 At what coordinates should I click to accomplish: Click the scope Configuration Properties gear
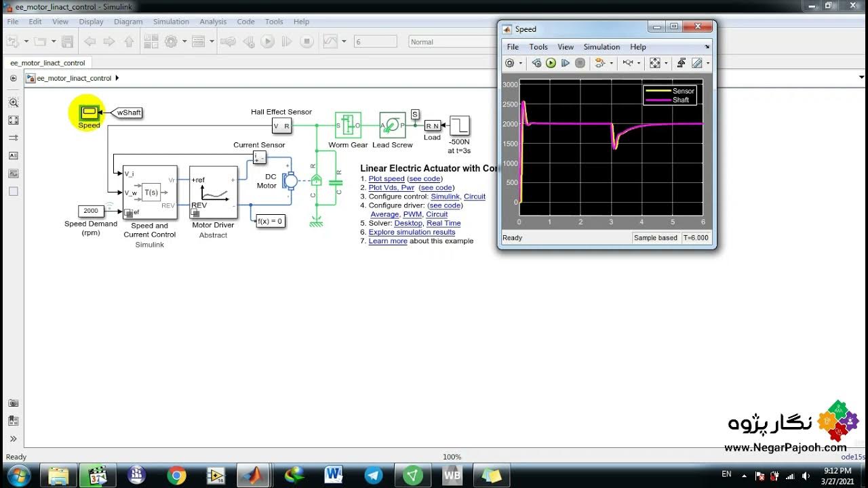click(x=510, y=63)
